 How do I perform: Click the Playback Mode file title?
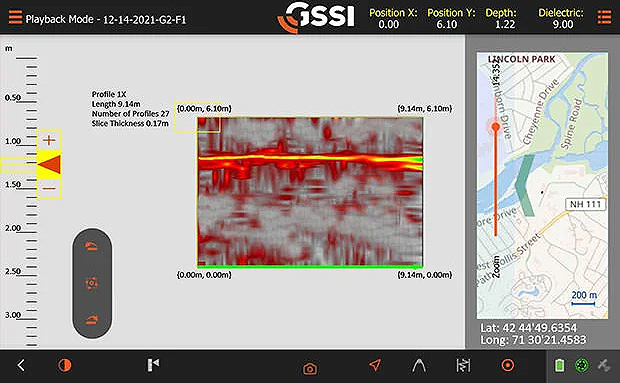106,19
